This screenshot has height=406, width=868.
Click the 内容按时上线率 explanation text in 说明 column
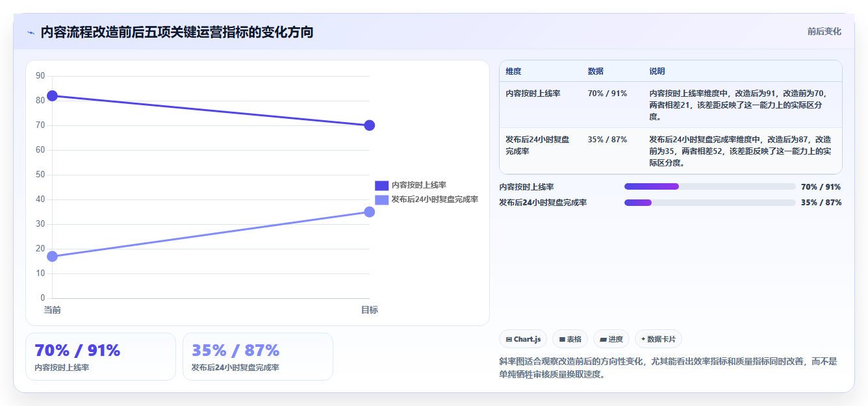click(x=737, y=105)
